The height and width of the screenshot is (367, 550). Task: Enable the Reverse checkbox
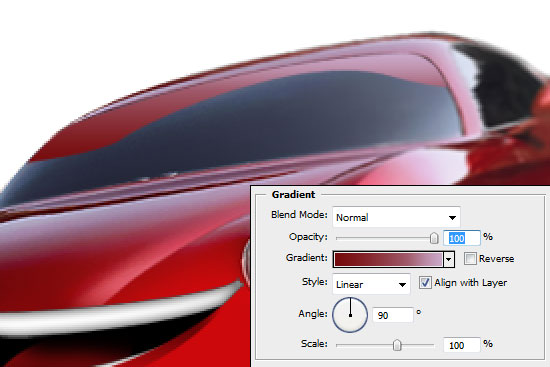470,259
